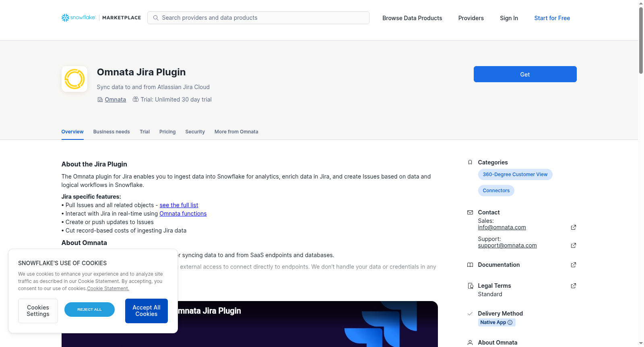
Task: Open the Pricing tab
Action: click(x=167, y=132)
